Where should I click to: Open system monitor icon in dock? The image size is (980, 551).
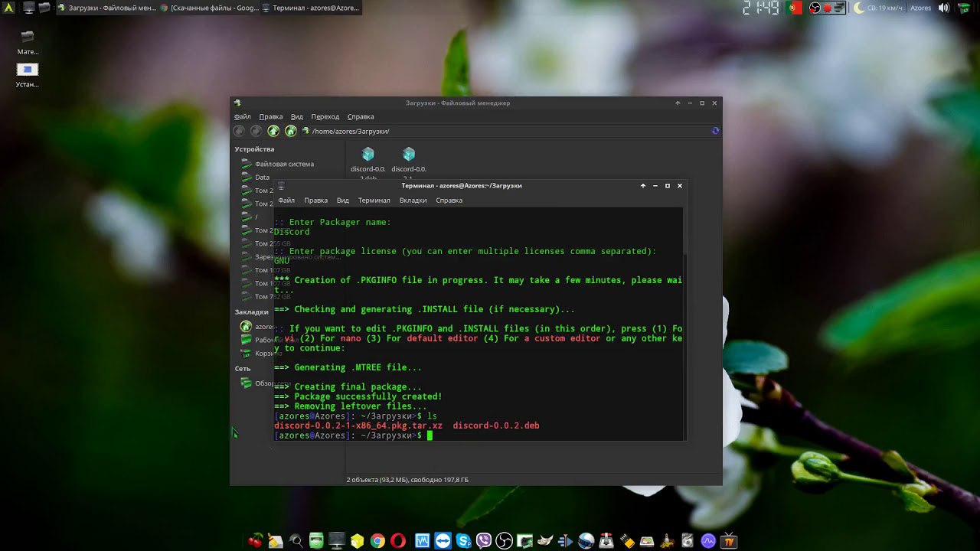pyautogui.click(x=423, y=541)
